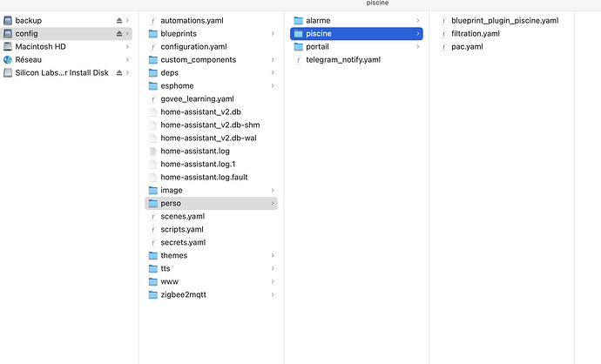Expand themes folder via its chevron

pyautogui.click(x=273, y=255)
